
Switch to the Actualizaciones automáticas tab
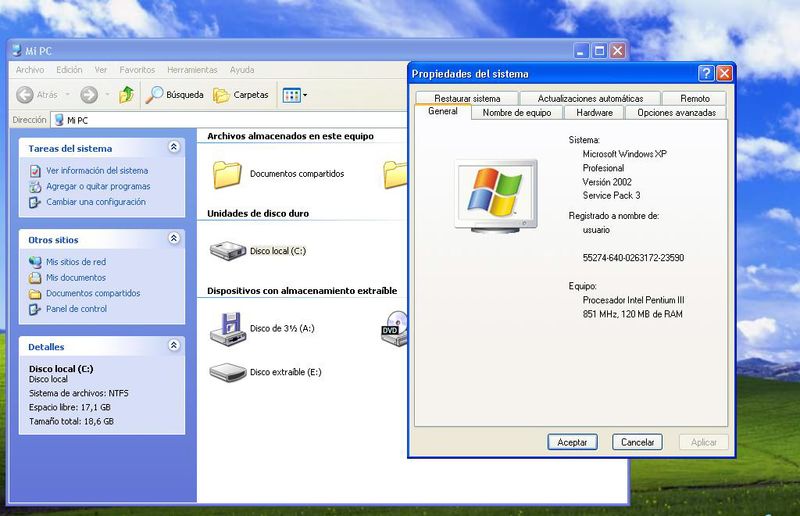590,98
